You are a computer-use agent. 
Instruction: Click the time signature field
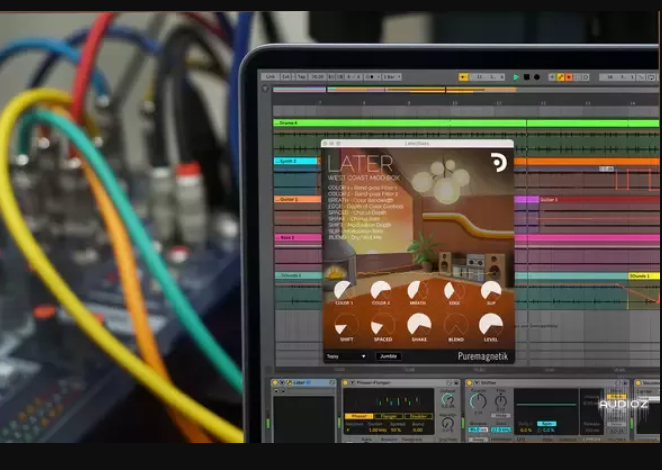pos(353,77)
